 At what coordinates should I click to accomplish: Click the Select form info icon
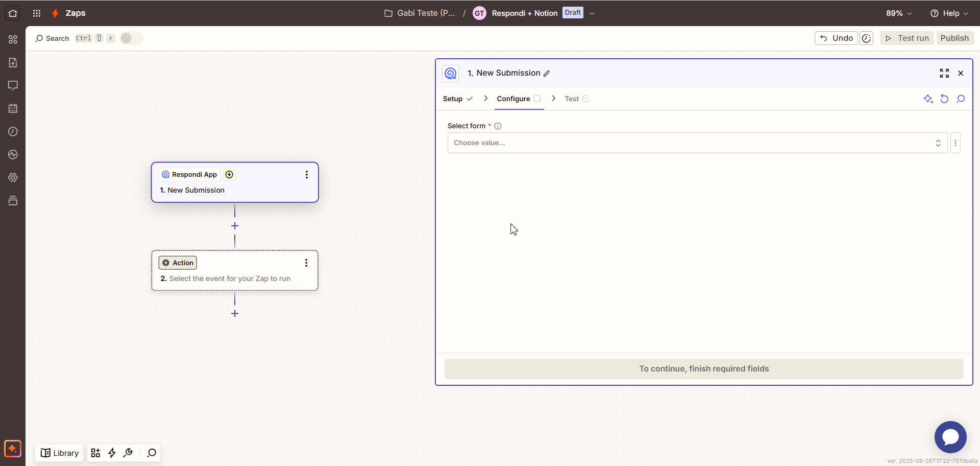498,126
